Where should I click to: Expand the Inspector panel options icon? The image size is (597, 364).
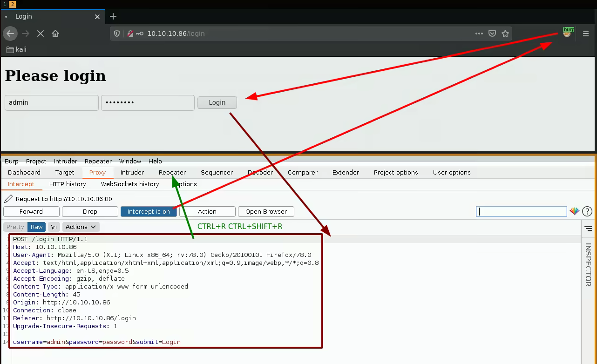point(589,229)
